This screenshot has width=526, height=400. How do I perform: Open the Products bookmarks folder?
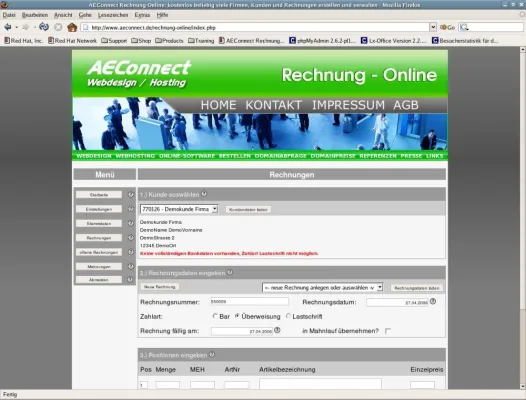click(x=169, y=41)
